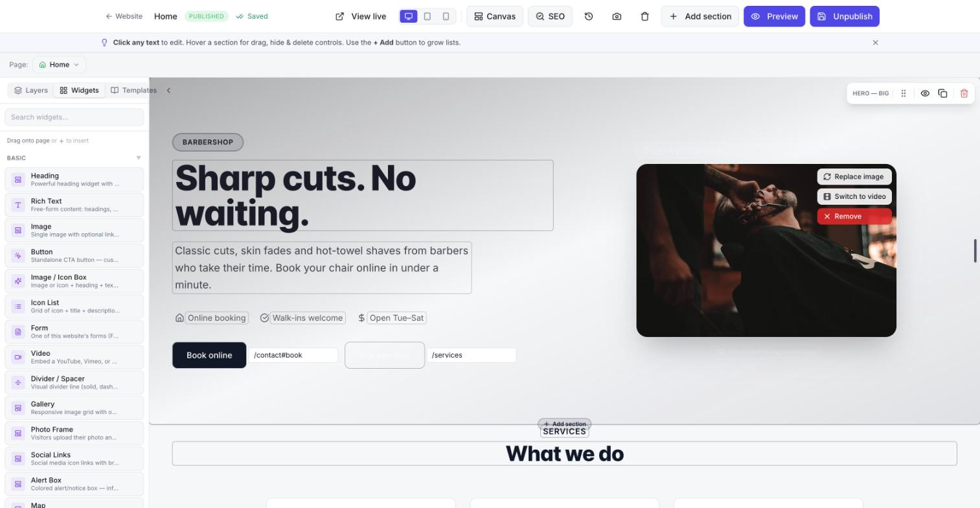This screenshot has height=508, width=980.
Task: Focus the Search widgets field
Action: tap(74, 117)
